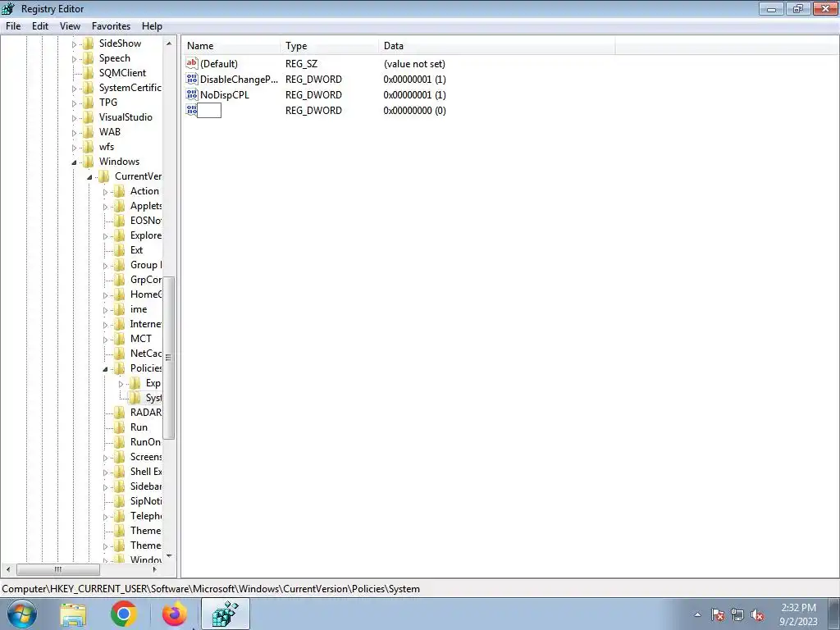Sort by the Name column header

click(x=231, y=46)
